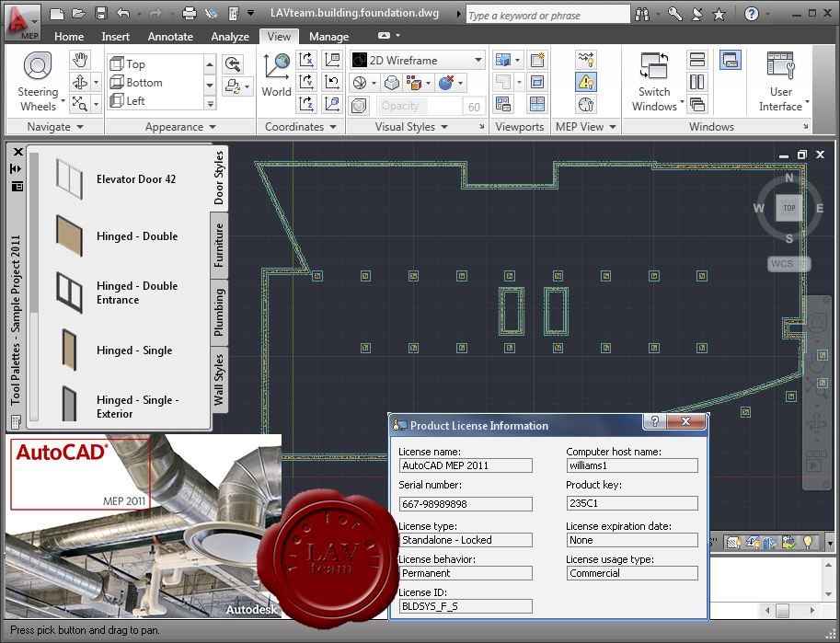This screenshot has width=840, height=643.
Task: Toggle the MEP warning triangle icon
Action: coord(586,82)
